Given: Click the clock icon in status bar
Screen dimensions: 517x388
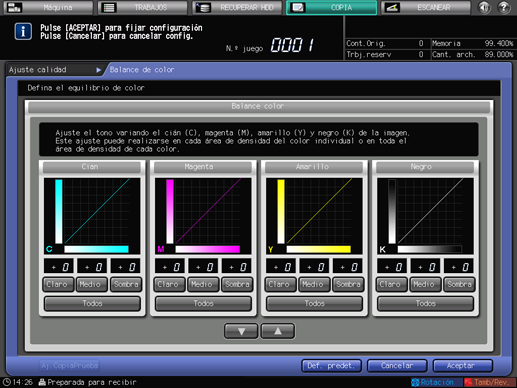Looking at the screenshot, I should (6, 382).
